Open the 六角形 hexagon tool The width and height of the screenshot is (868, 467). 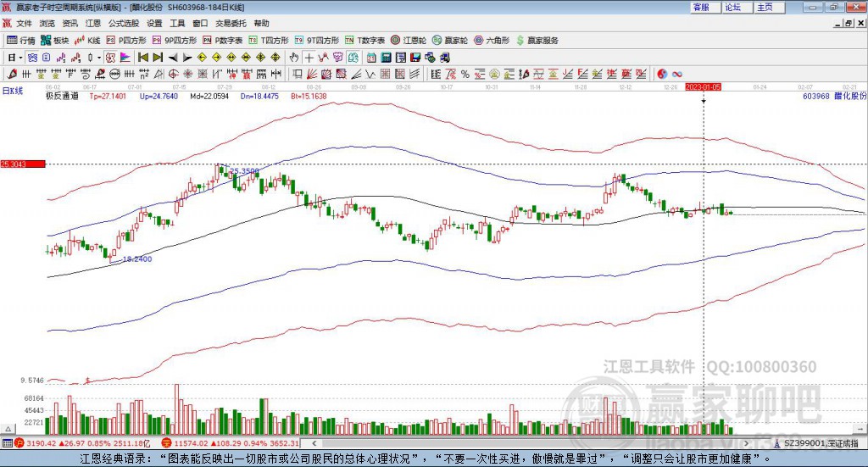[x=492, y=41]
